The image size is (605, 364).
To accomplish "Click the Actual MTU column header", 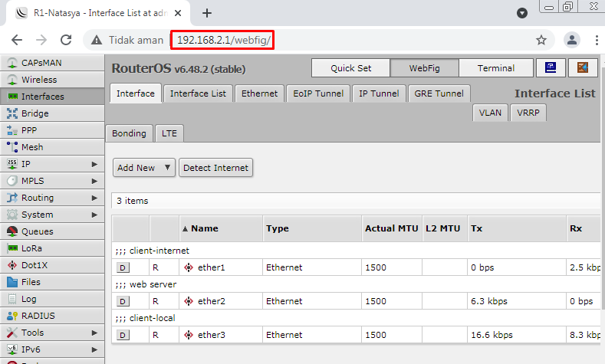I will pyautogui.click(x=392, y=228).
